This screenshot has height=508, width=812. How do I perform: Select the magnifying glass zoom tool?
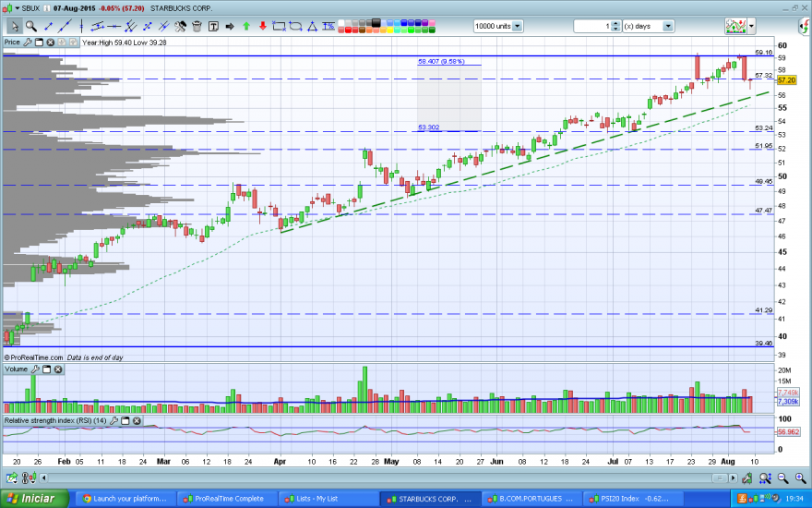coord(31,26)
